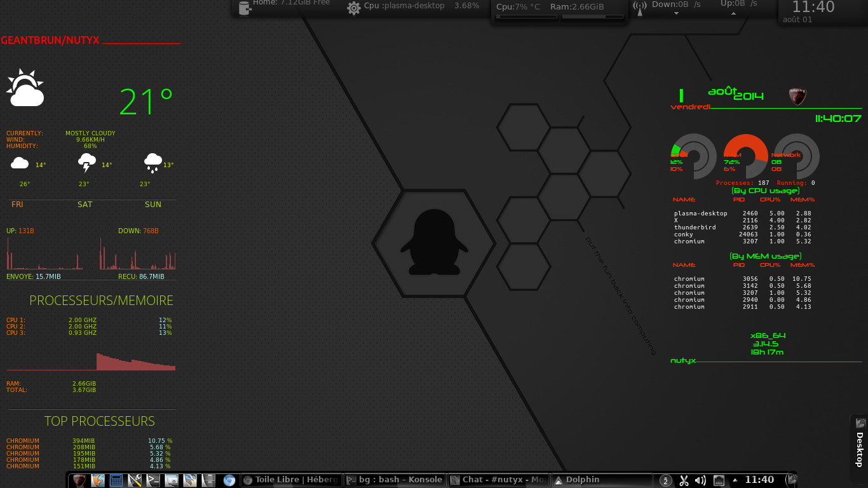Click Saturday's thunderstorm forecast icon
This screenshot has height=488, width=868.
[86, 163]
